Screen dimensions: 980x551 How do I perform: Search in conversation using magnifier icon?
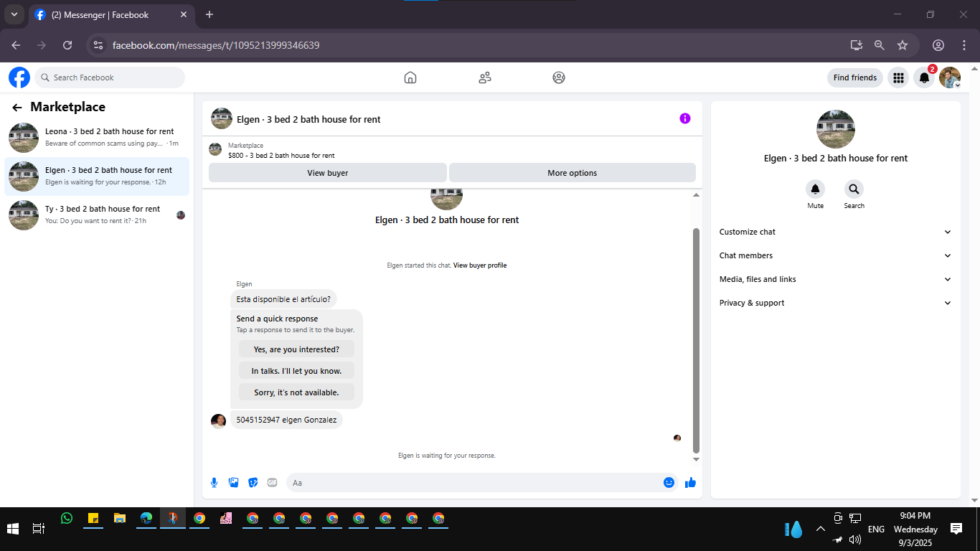[x=854, y=189]
